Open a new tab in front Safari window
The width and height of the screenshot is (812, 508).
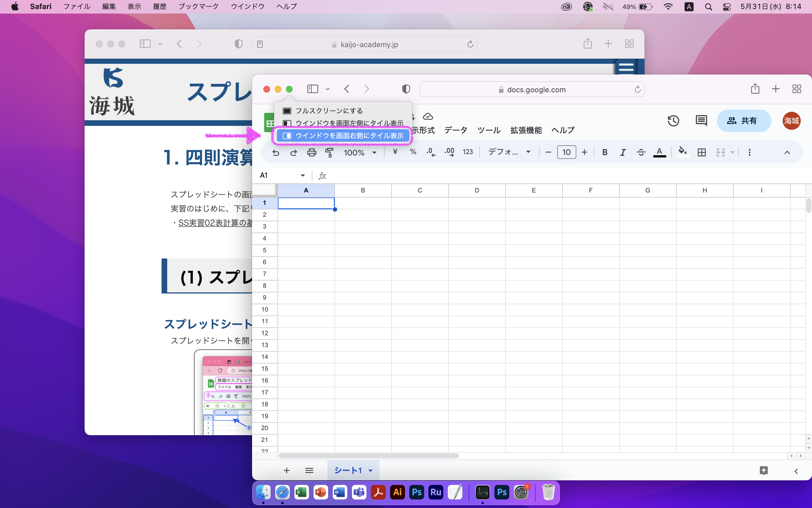[775, 89]
